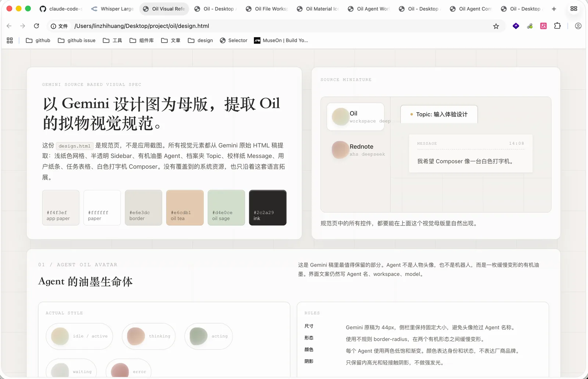Open the design bookmark folder
The width and height of the screenshot is (588, 379).
(x=200, y=40)
